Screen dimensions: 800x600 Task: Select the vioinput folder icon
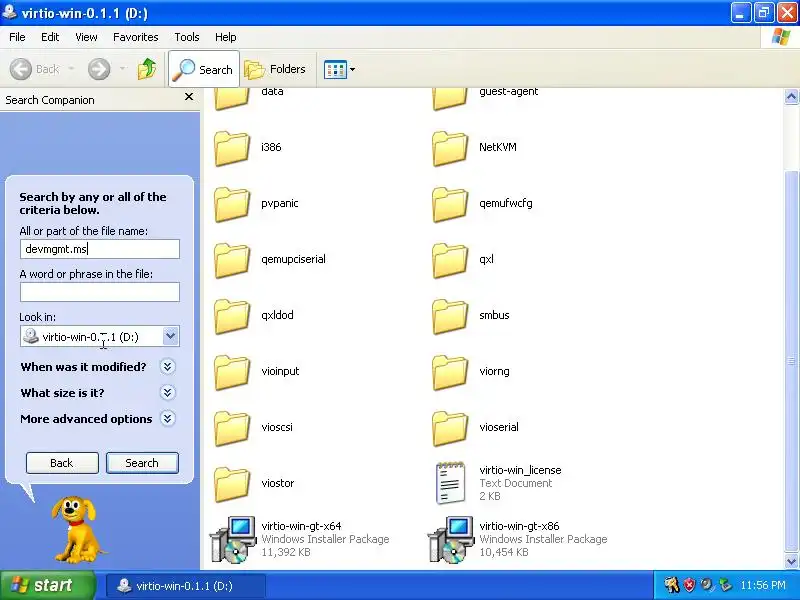pos(232,373)
